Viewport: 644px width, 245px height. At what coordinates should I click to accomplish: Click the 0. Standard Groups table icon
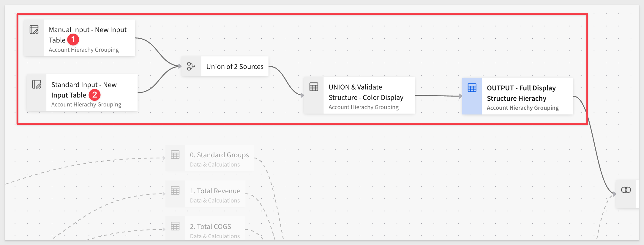click(x=175, y=155)
